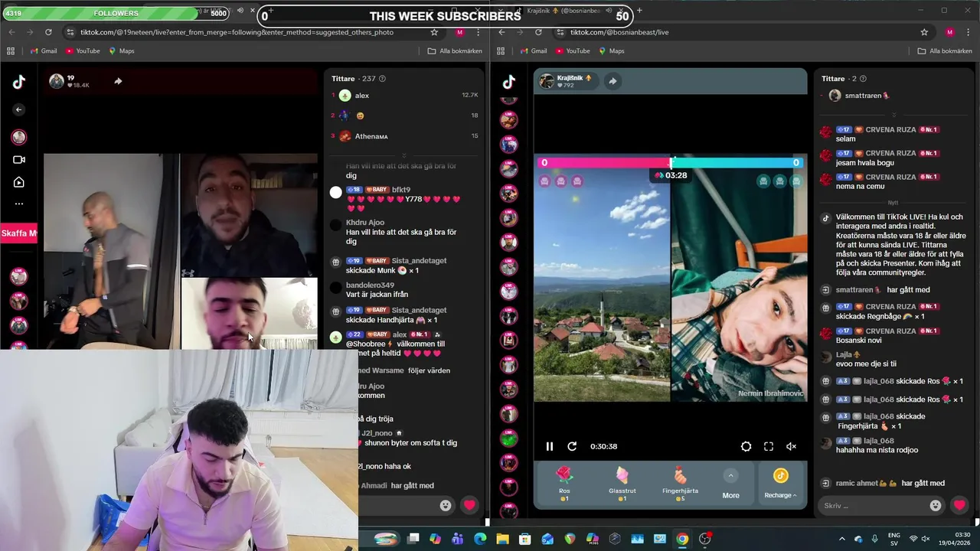The height and width of the screenshot is (551, 980).
Task: Tap the heart like button in right chat
Action: click(959, 505)
